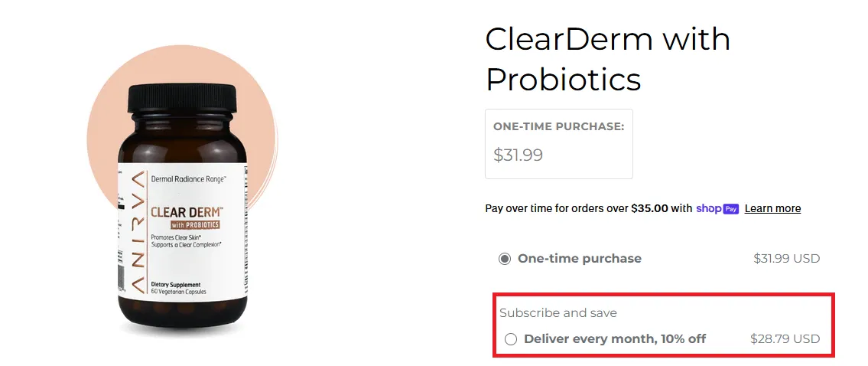Click the Pay over time message text
Image resolution: width=868 pixels, height=366 pixels.
click(588, 208)
